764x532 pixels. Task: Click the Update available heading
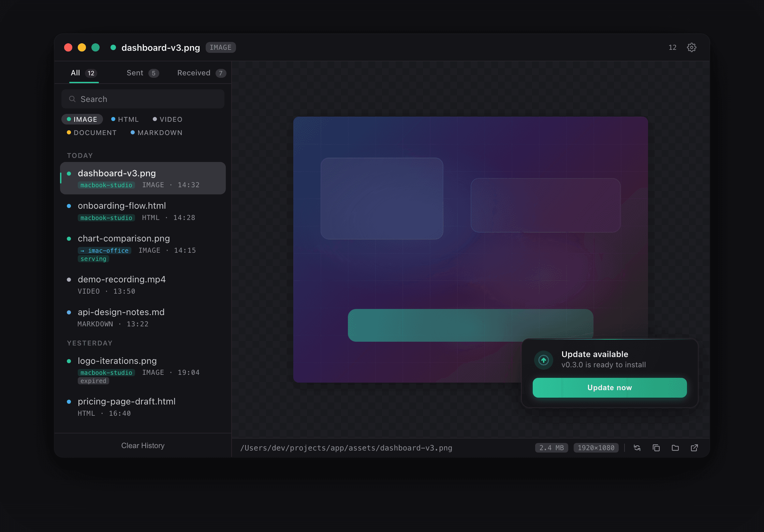tap(594, 354)
